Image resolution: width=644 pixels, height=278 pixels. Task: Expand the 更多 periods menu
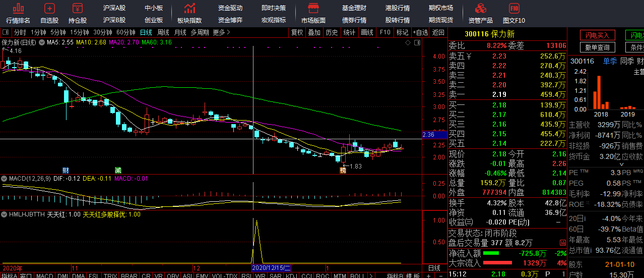coord(221,32)
